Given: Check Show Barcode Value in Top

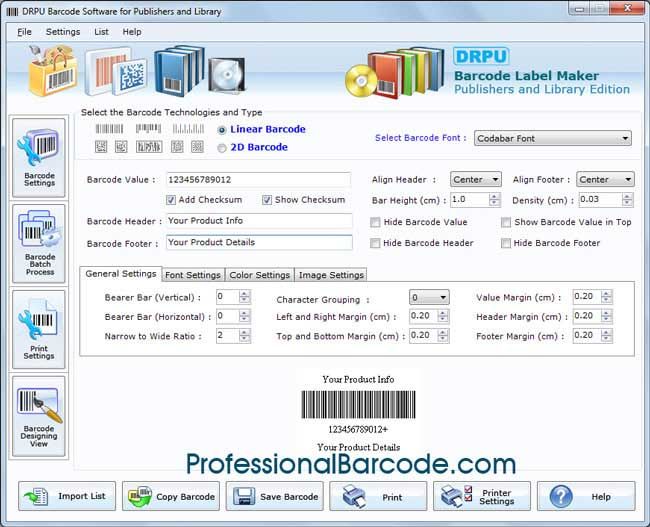Looking at the screenshot, I should (507, 222).
